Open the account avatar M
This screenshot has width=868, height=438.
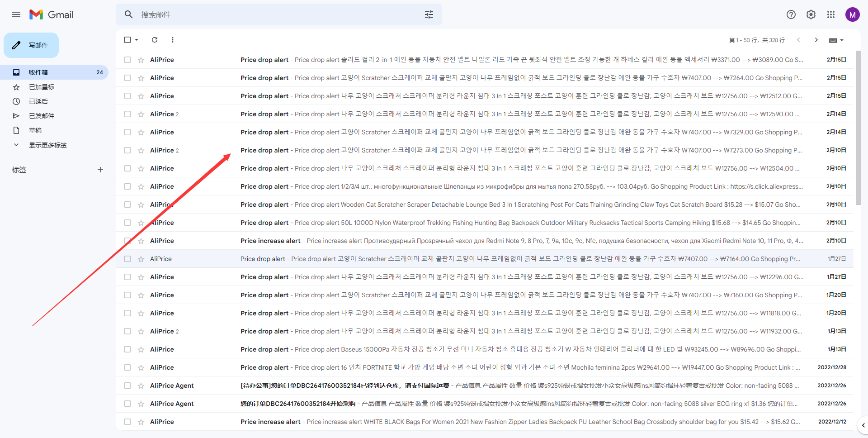click(853, 14)
